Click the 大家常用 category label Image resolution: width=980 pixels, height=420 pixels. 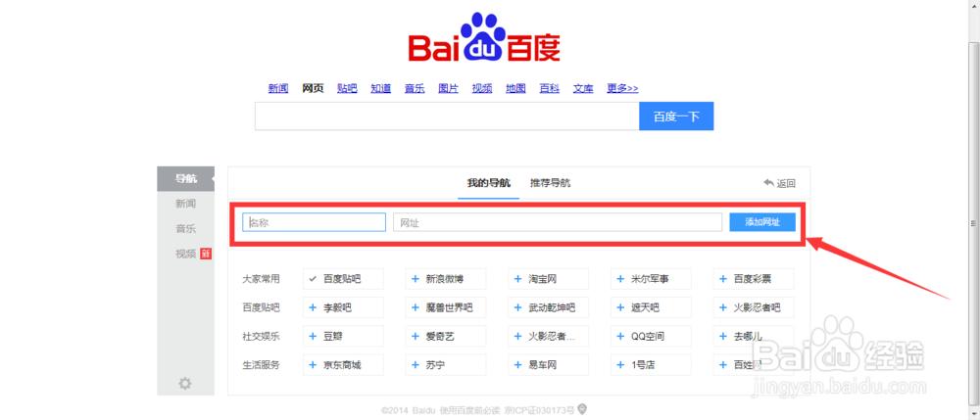(x=261, y=279)
